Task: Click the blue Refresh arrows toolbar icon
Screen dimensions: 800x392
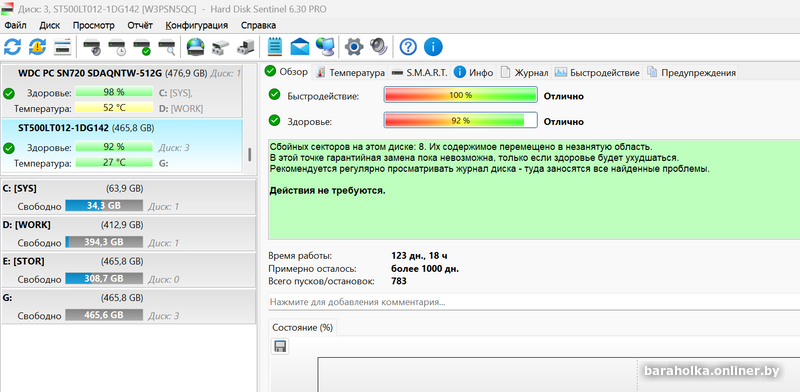Action: tap(12, 47)
